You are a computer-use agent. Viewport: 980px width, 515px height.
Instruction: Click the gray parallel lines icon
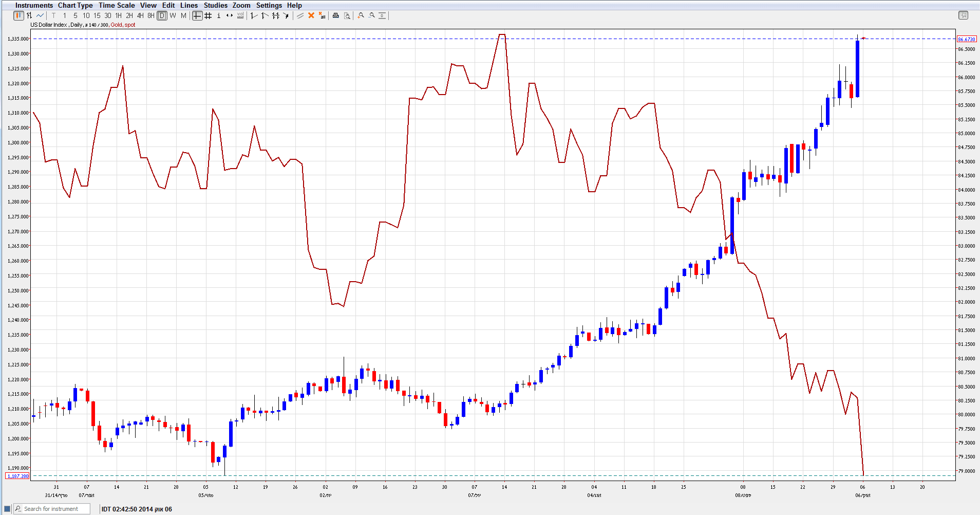coord(300,15)
